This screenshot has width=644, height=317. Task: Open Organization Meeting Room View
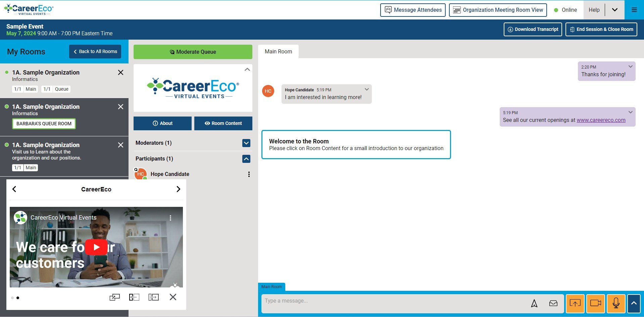[498, 10]
